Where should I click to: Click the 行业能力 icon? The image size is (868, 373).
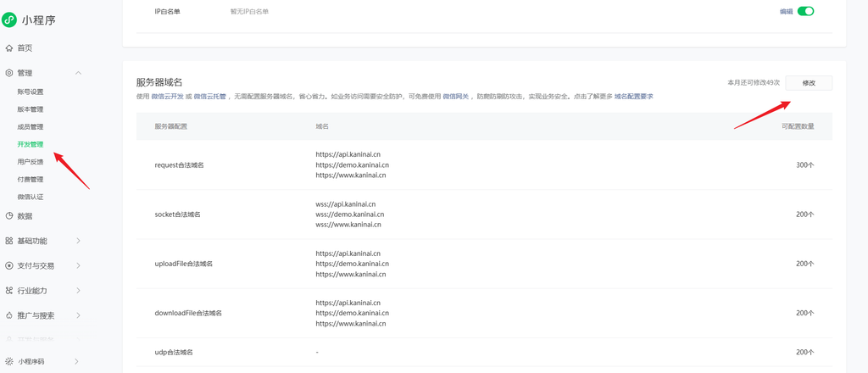click(x=8, y=291)
